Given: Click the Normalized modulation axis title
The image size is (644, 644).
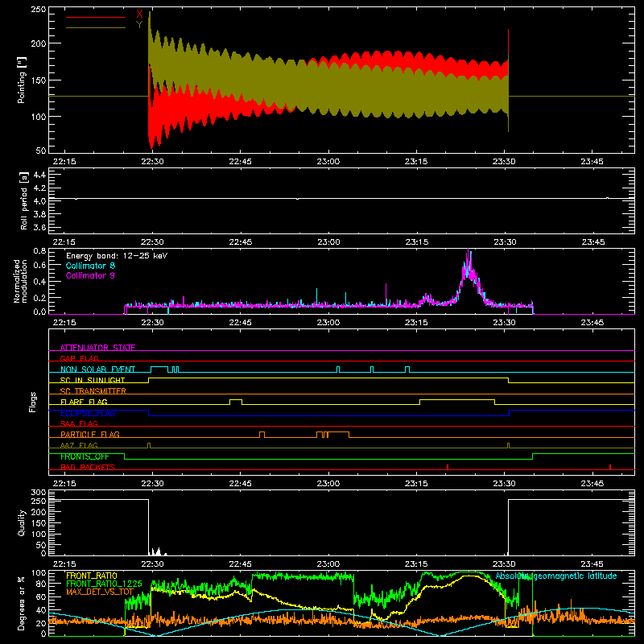Looking at the screenshot, I should click(x=21, y=281).
